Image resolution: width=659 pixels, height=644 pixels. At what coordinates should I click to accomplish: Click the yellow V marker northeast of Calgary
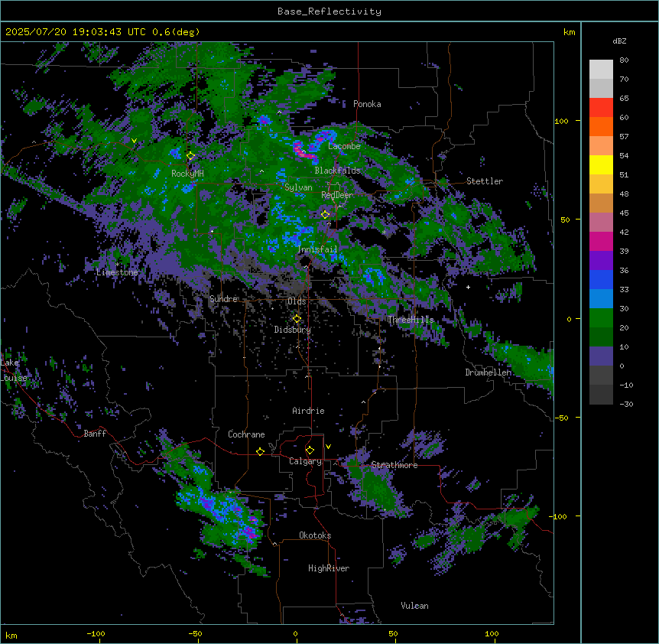328,447
